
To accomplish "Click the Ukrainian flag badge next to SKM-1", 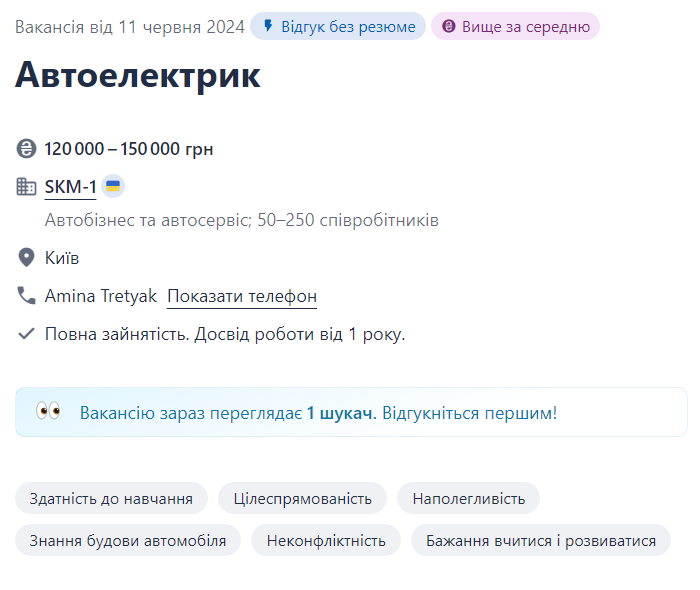I will tap(113, 186).
